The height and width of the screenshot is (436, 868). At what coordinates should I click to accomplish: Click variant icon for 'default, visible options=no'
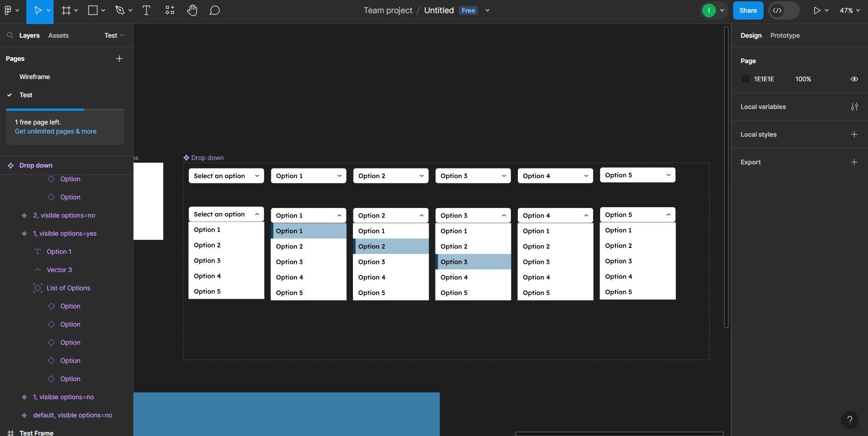24,415
